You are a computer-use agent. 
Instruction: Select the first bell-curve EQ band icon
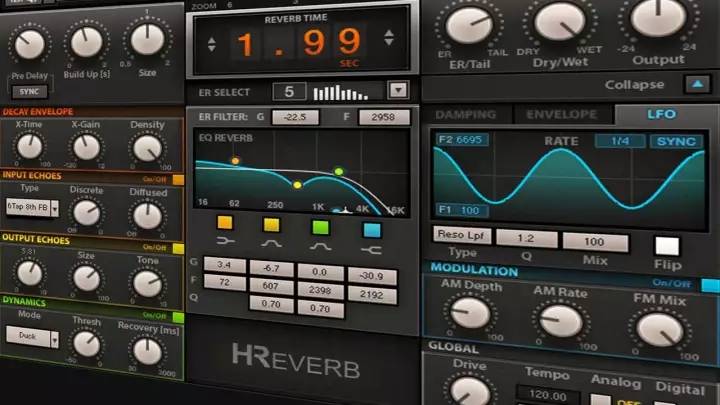(270, 243)
